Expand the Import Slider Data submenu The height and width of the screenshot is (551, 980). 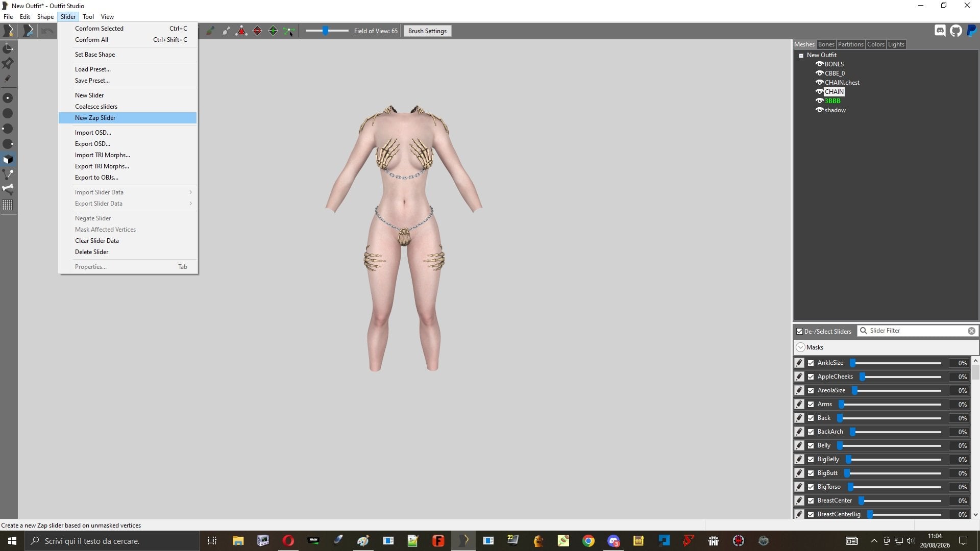click(x=128, y=192)
